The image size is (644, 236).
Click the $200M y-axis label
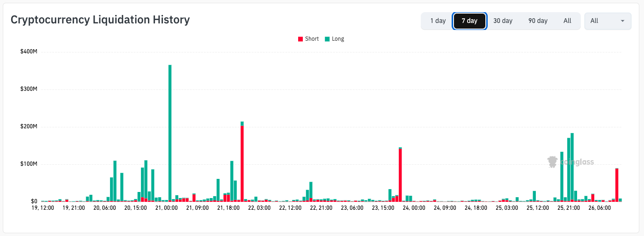pos(29,126)
